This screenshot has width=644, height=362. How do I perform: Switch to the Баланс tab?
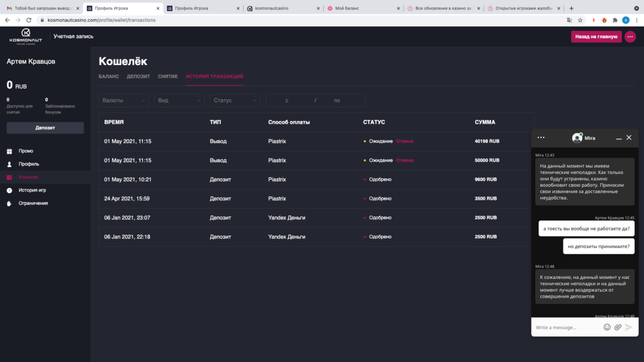click(x=109, y=77)
